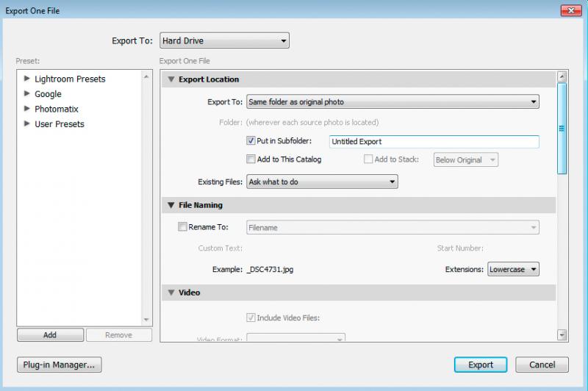Collapse the Export Location section
Image resolution: width=588 pixels, height=391 pixels.
(x=171, y=79)
